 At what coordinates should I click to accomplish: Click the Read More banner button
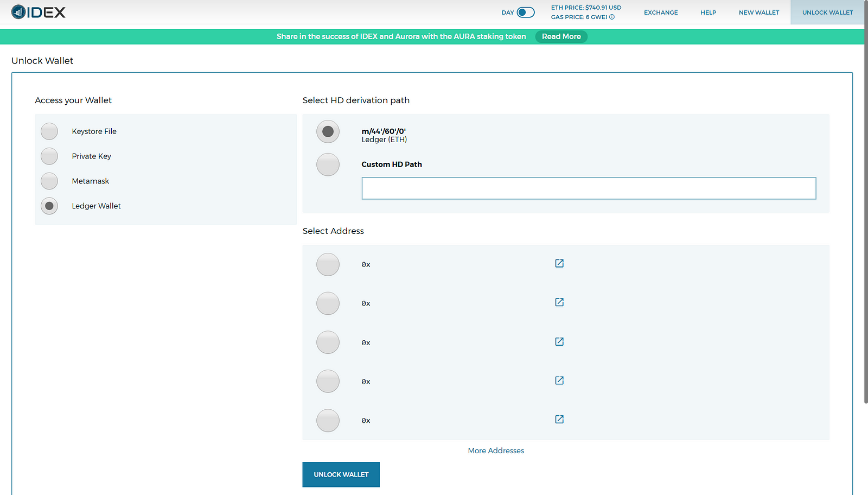click(x=561, y=36)
